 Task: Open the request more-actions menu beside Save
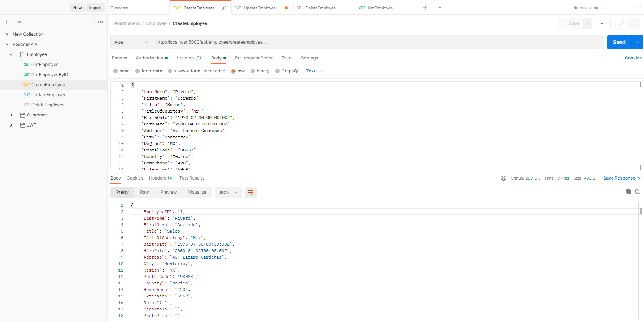tap(600, 23)
